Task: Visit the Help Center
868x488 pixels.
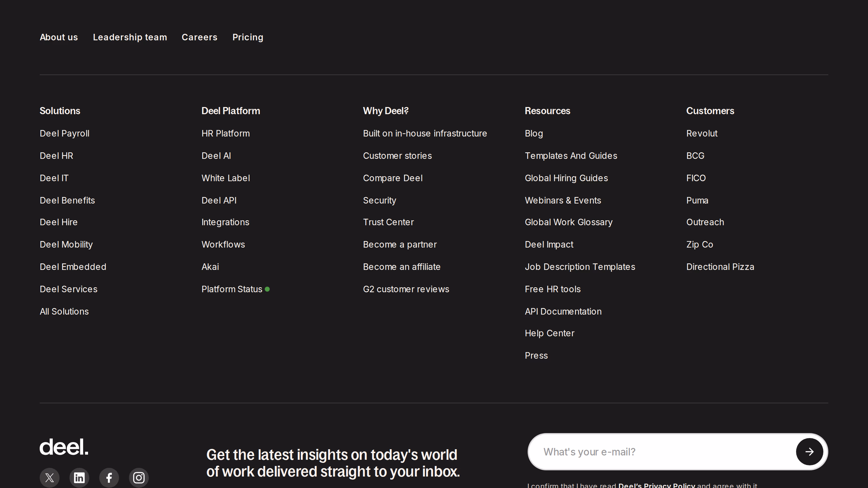Action: (x=550, y=333)
